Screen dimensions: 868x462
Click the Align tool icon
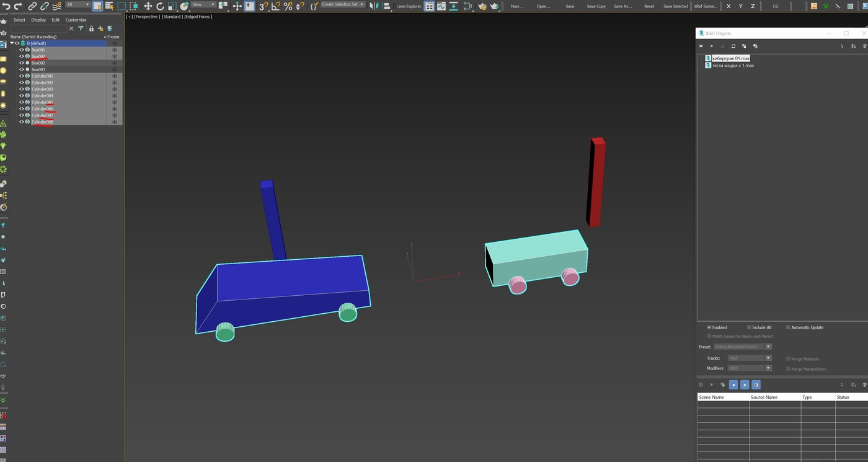pyautogui.click(x=386, y=6)
